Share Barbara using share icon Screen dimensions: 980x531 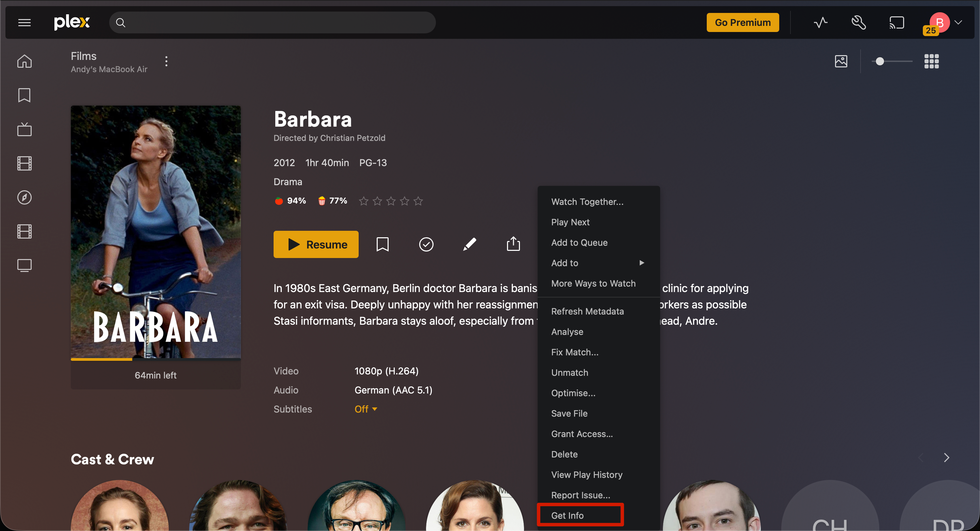(x=513, y=244)
